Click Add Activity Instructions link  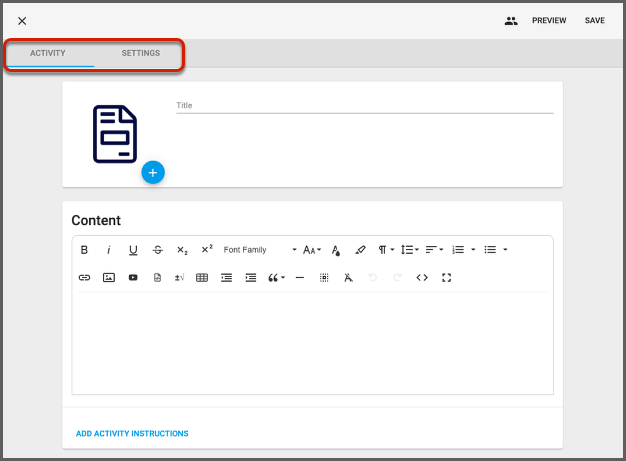[x=132, y=434]
